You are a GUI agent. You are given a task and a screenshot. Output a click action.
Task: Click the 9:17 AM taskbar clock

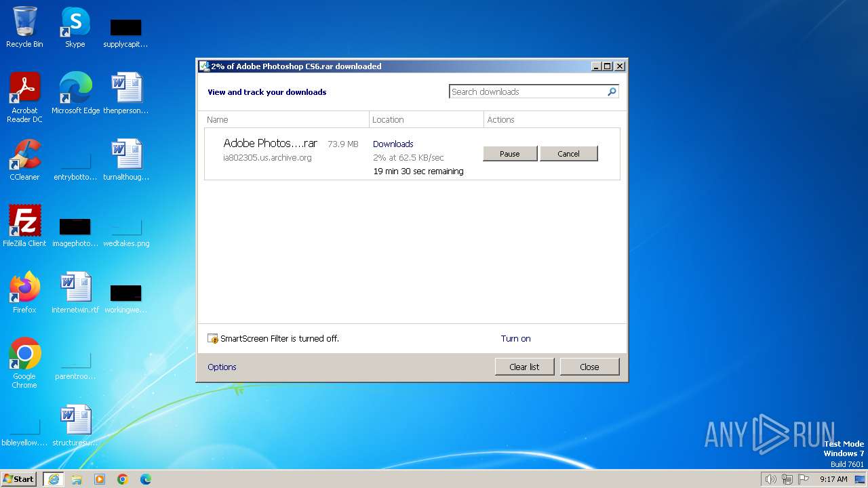[x=833, y=479]
